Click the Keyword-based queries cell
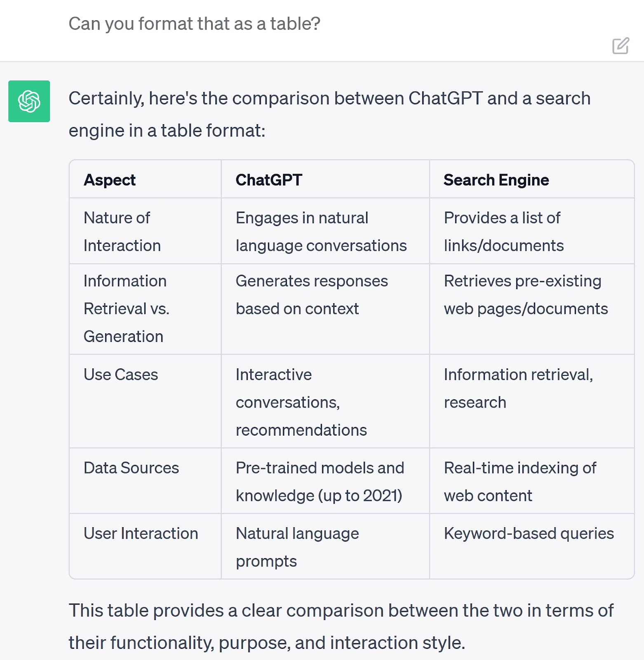 (529, 533)
